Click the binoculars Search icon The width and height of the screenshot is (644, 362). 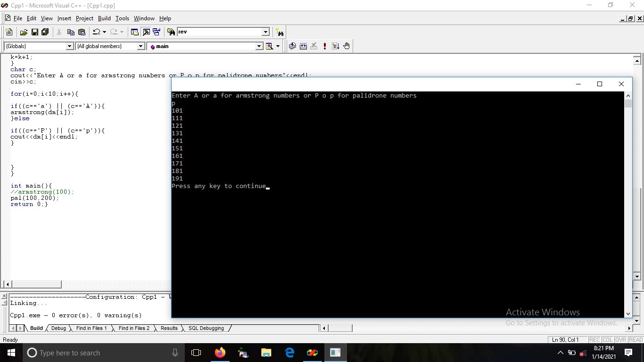[x=280, y=32]
